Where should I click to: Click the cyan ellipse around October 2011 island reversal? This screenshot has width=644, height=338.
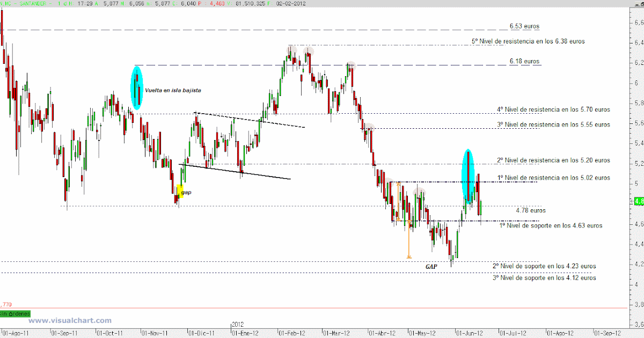[137, 88]
